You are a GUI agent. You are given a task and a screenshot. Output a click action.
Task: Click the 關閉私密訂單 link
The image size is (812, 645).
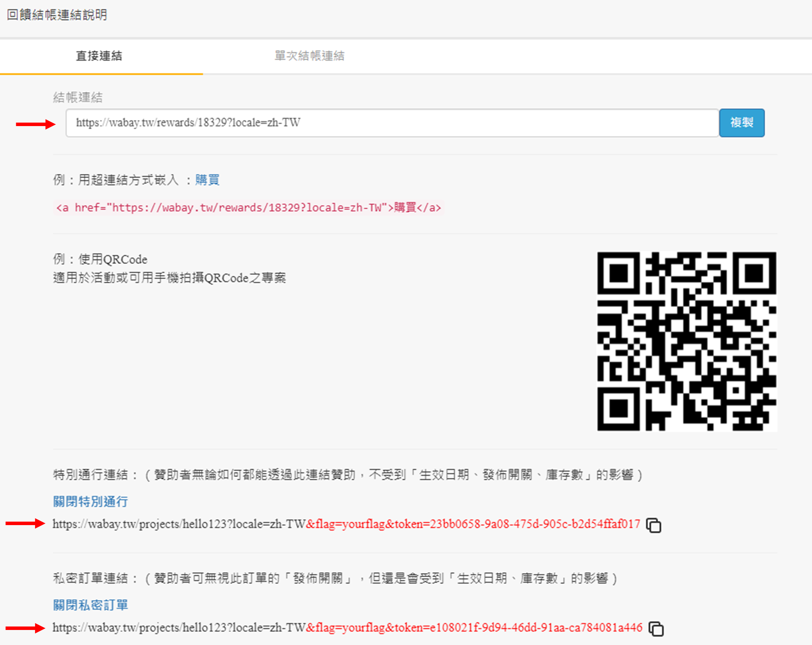click(x=91, y=605)
